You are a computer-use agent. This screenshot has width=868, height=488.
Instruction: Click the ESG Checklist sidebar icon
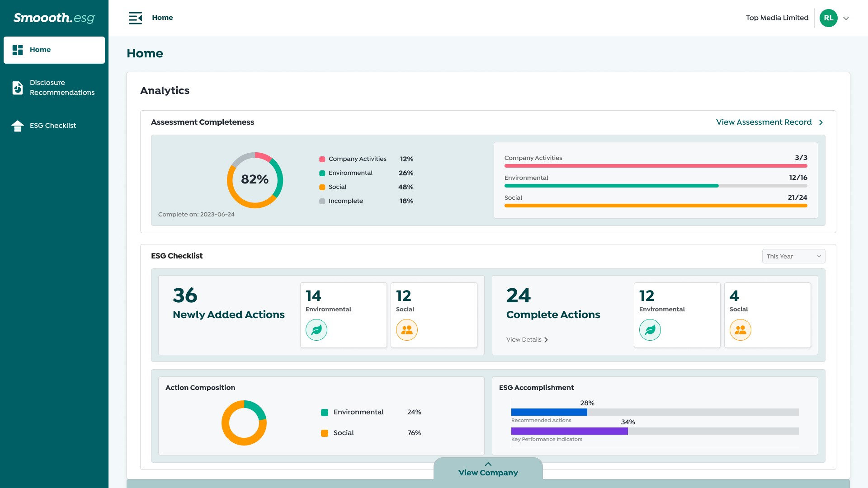18,126
